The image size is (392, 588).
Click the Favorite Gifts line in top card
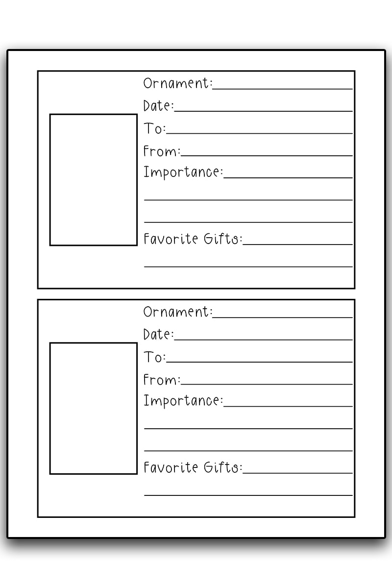click(298, 244)
